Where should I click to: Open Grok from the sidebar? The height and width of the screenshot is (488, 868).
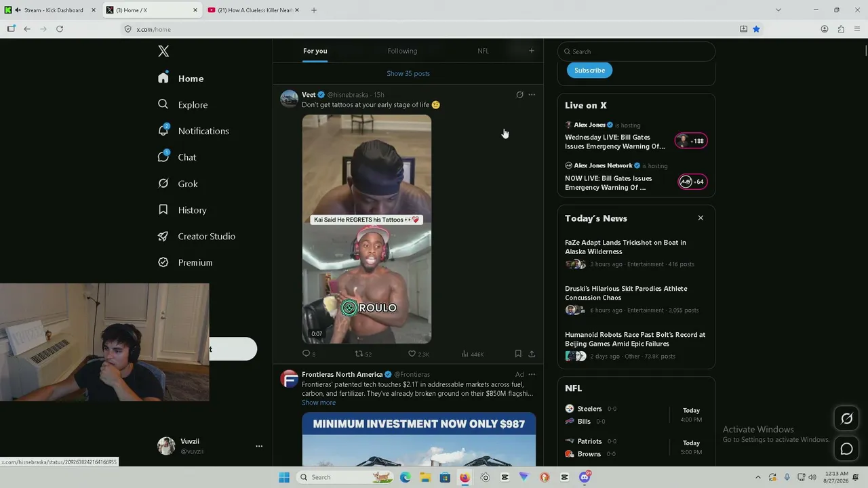coord(188,184)
